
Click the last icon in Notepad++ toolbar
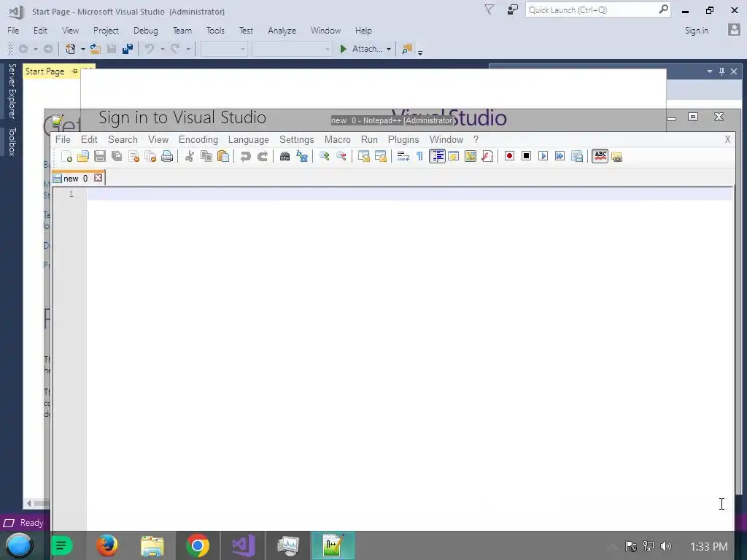click(x=617, y=156)
